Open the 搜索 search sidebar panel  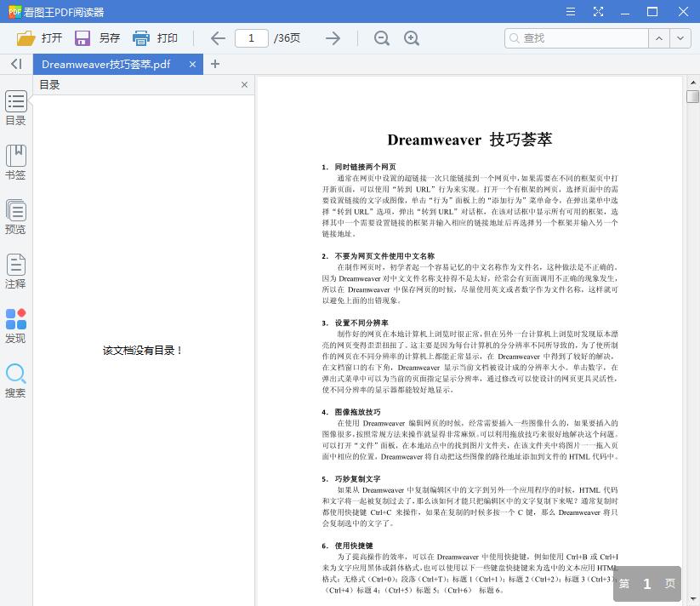[15, 380]
